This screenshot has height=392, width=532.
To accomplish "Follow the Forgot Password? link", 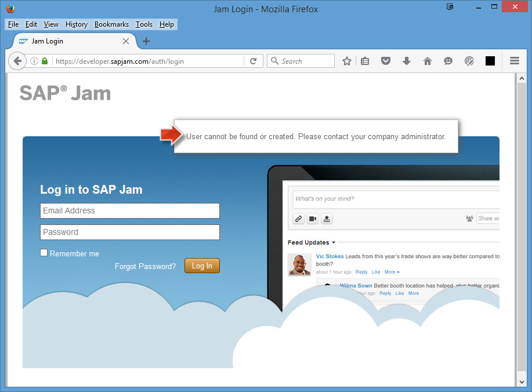I will (145, 267).
